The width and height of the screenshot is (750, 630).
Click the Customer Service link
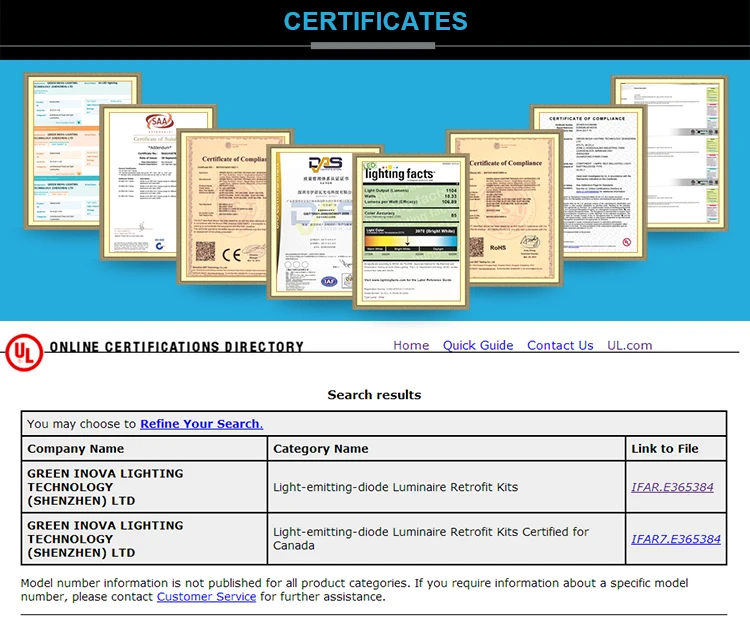point(206,597)
